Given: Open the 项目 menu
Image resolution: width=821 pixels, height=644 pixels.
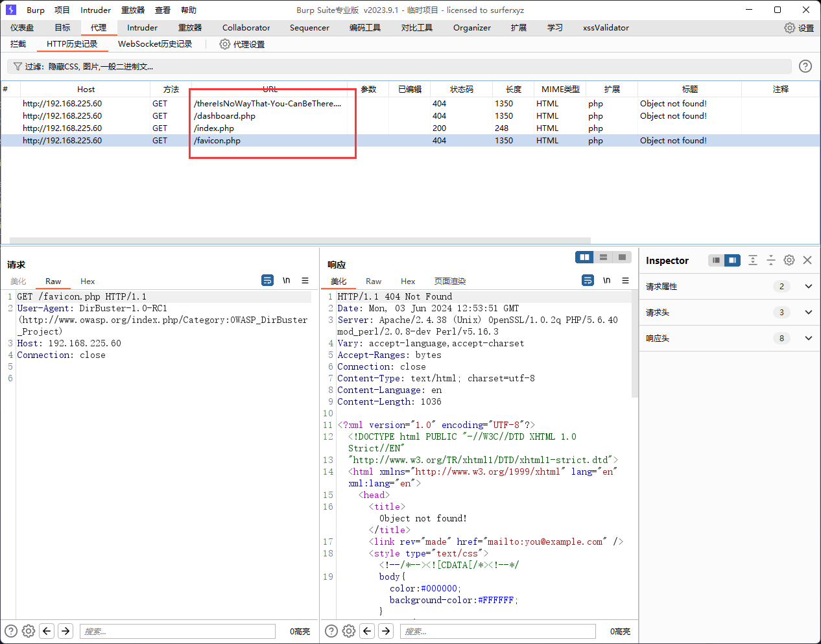Looking at the screenshot, I should (x=62, y=10).
